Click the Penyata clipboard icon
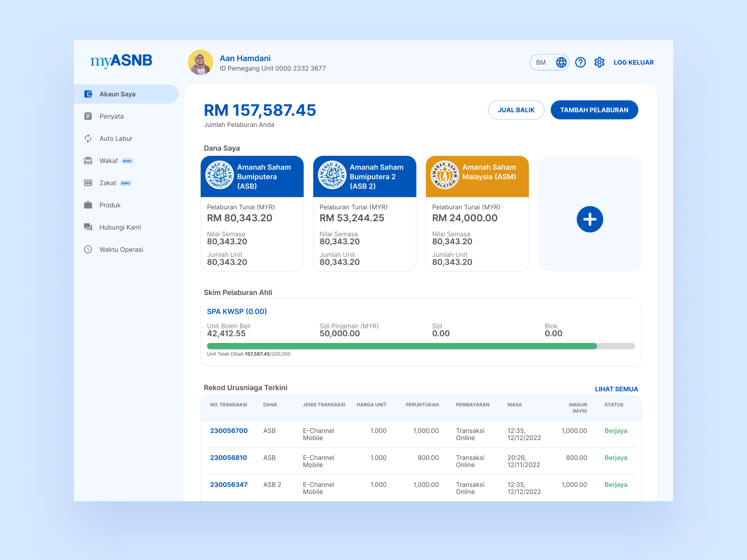 point(88,116)
